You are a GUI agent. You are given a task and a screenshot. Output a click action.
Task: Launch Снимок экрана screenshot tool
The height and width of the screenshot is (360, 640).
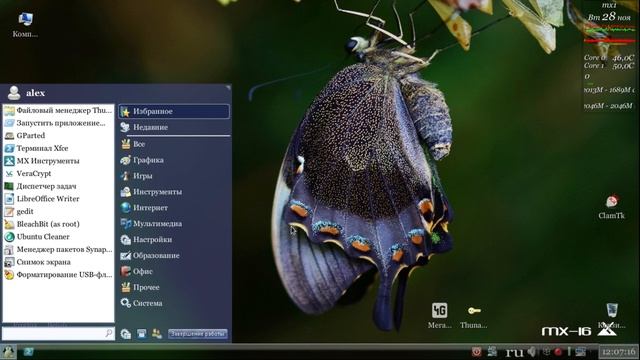(58, 262)
